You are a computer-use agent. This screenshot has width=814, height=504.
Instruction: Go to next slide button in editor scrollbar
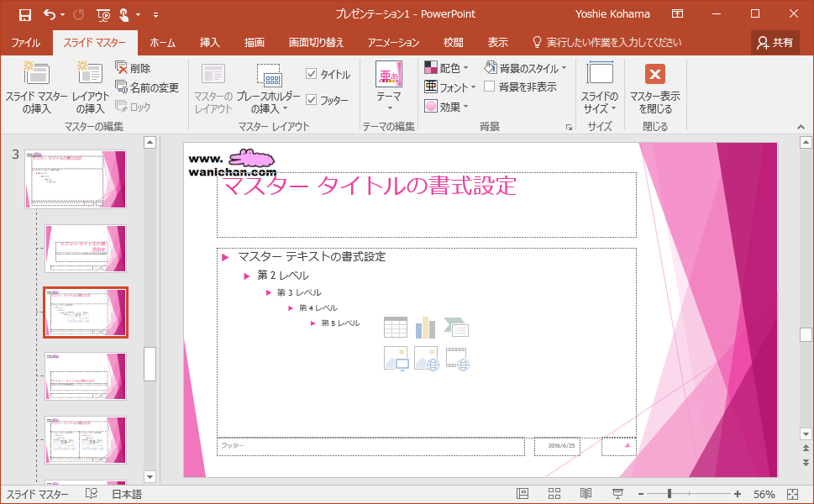[806, 463]
